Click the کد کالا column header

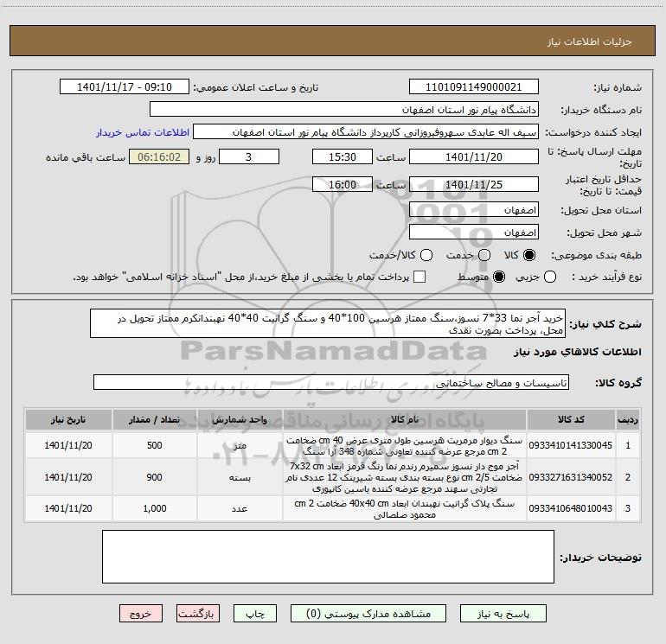tap(571, 419)
